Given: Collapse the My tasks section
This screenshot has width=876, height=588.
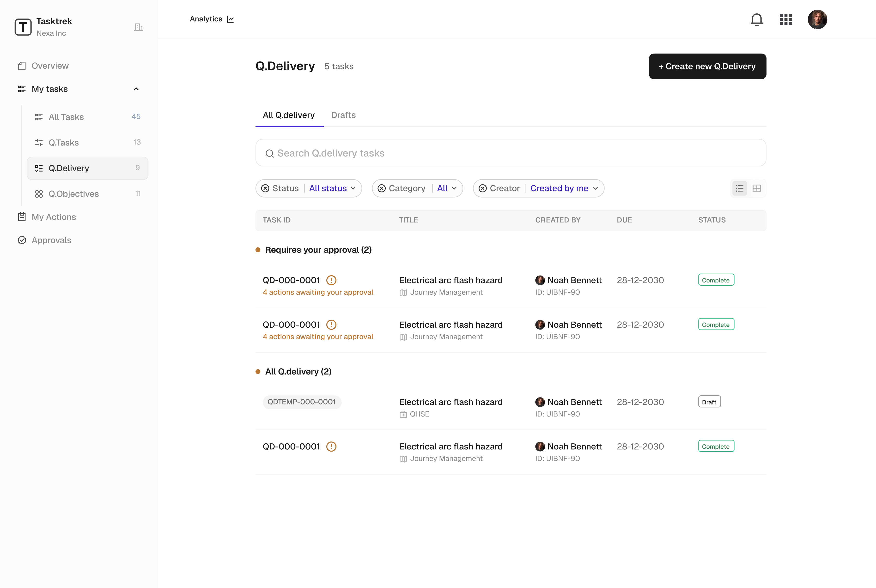Looking at the screenshot, I should click(x=136, y=89).
